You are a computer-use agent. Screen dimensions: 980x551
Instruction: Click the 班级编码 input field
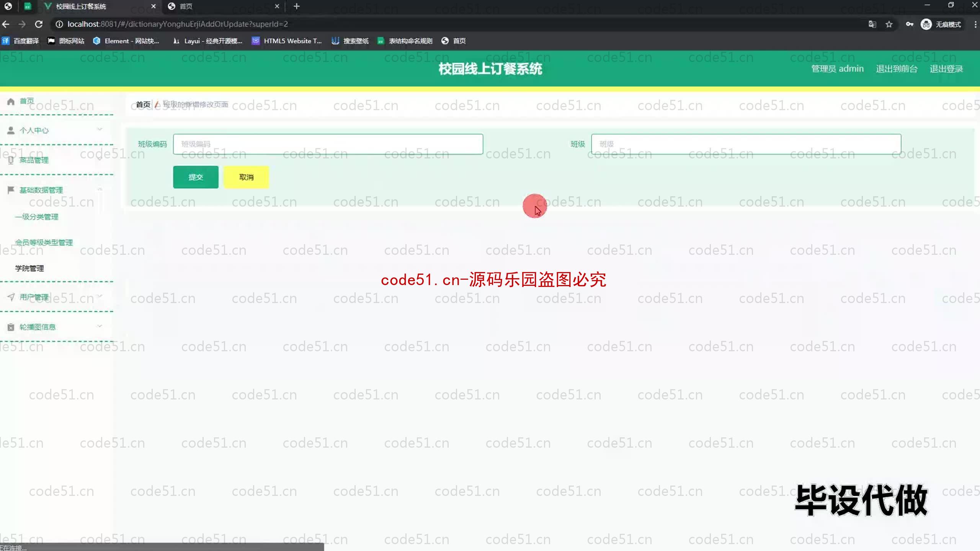[x=328, y=144]
